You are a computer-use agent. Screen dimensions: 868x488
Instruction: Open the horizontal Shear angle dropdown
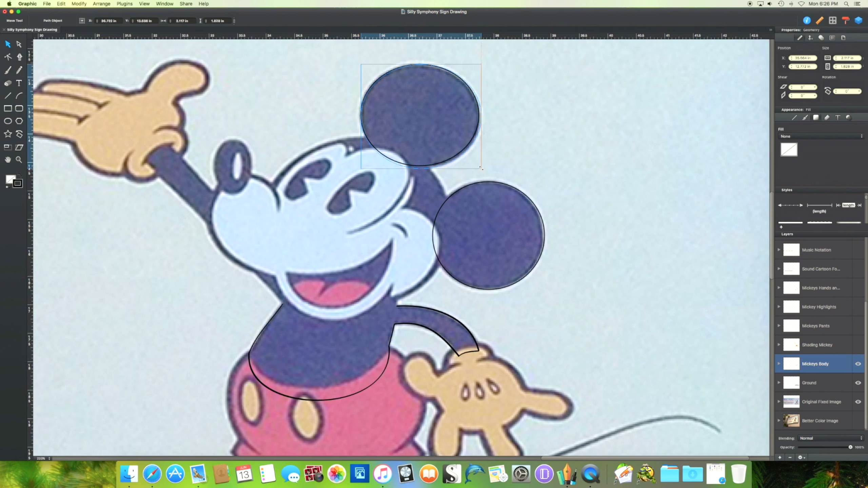[x=814, y=87]
